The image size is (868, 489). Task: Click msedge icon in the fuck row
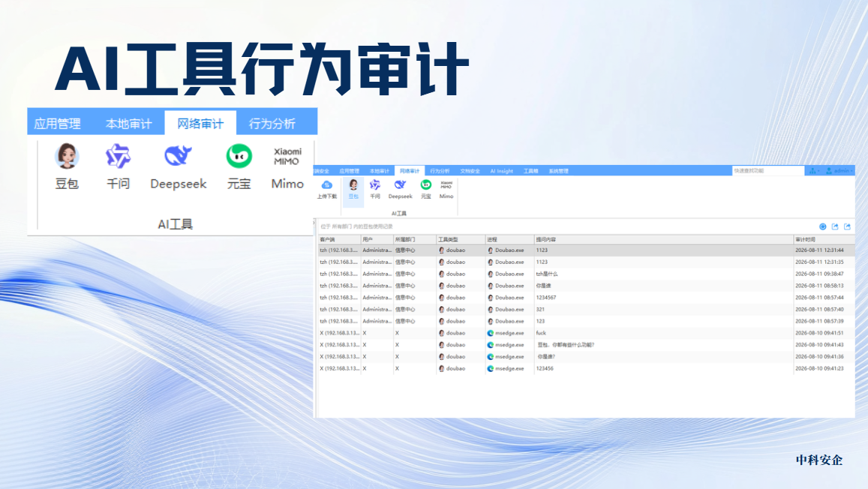point(491,334)
